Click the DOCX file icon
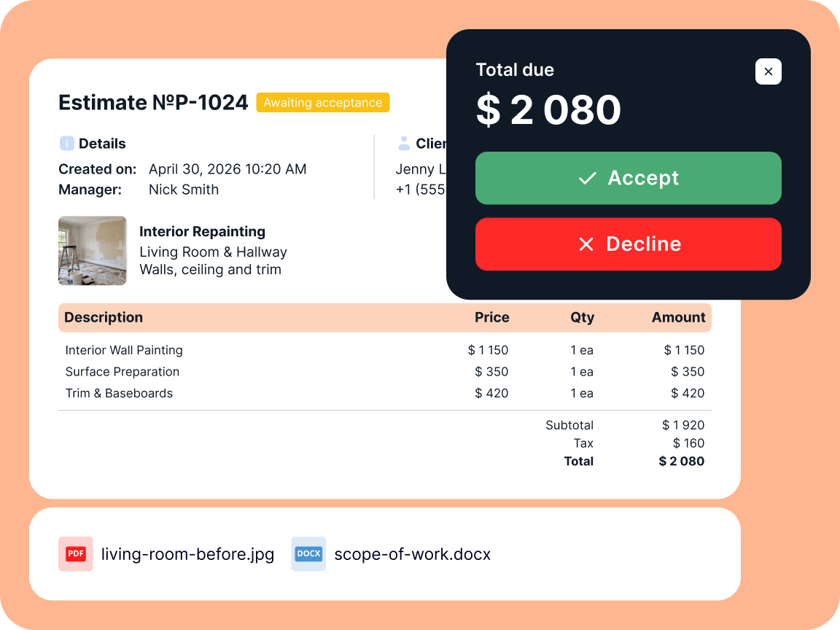Viewport: 840px width, 630px height. 308,553
